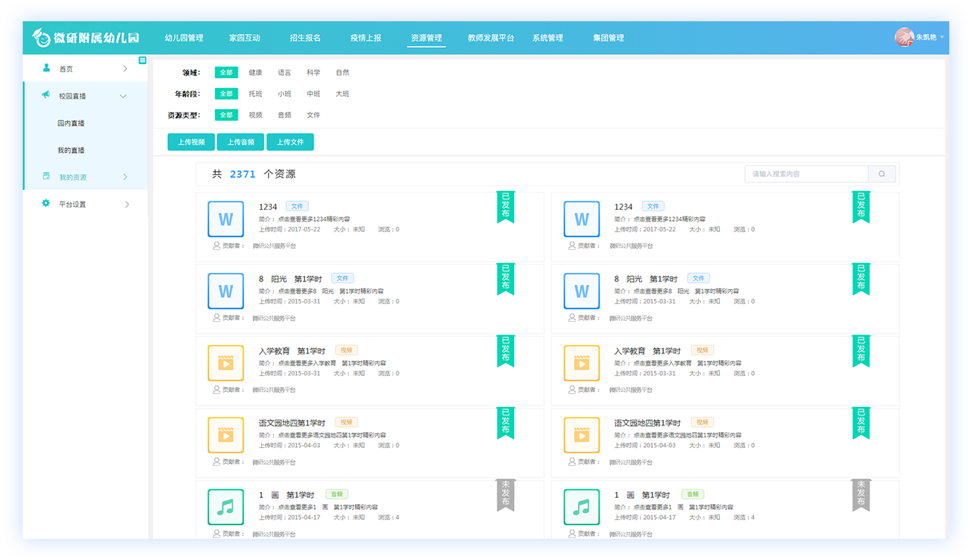Click the 上传文件 button
Screen dimensions: 972x560
tap(289, 142)
